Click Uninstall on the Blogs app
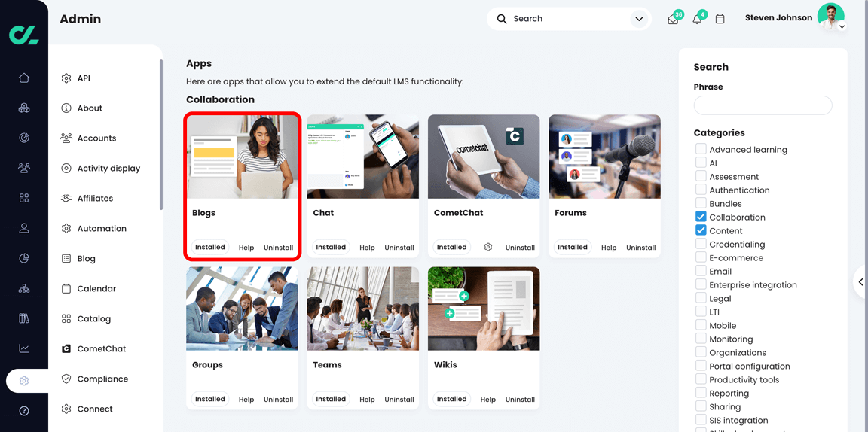Image resolution: width=868 pixels, height=432 pixels. 279,248
